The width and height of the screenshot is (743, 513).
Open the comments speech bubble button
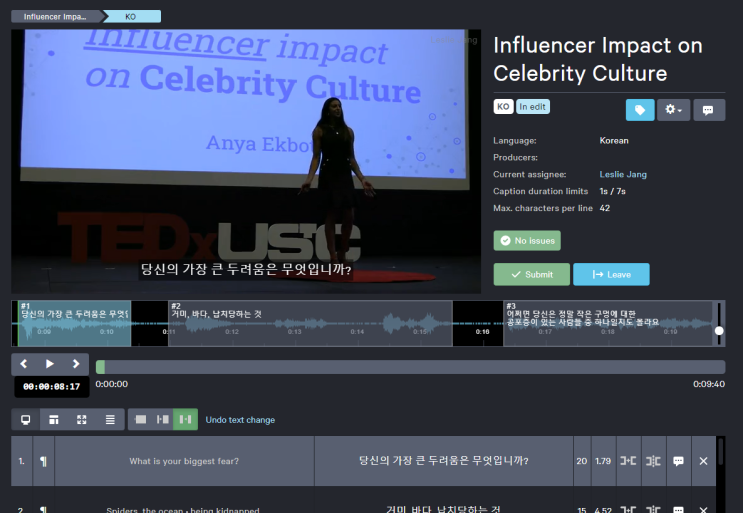[x=709, y=110]
